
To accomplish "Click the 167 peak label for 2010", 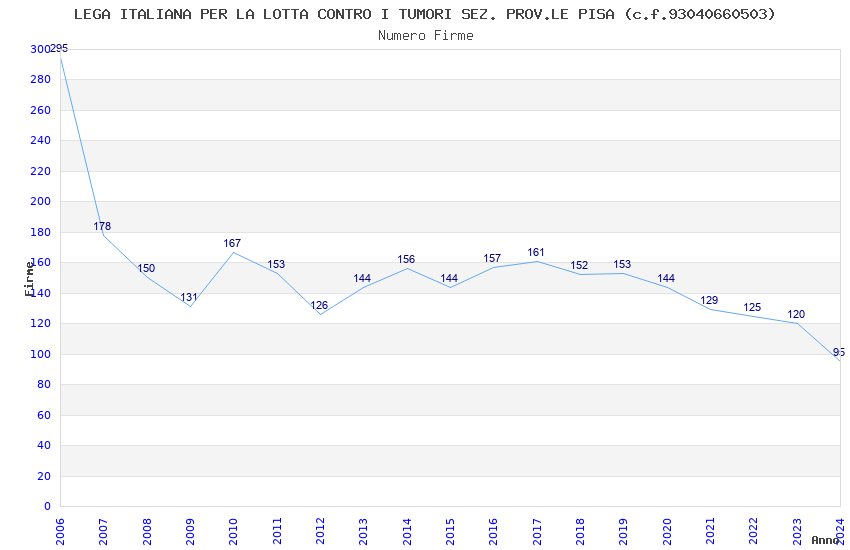I will 232,243.
